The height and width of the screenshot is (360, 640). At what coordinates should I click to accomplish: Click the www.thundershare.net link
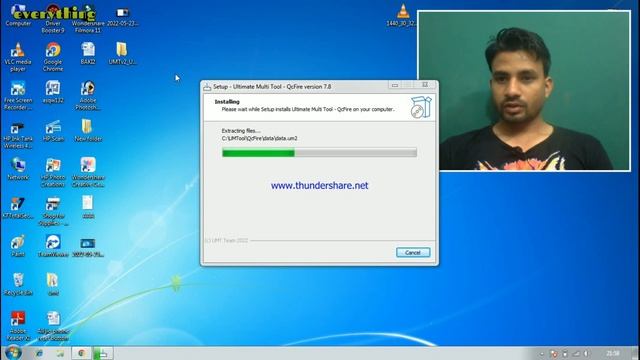319,185
